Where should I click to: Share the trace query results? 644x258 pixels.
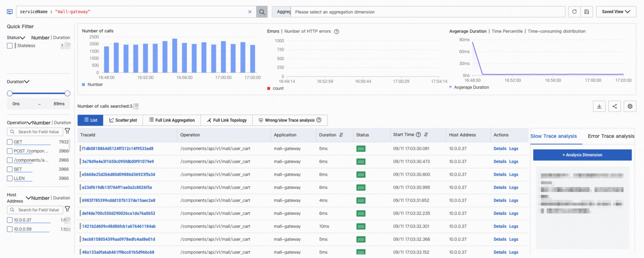pos(615,106)
